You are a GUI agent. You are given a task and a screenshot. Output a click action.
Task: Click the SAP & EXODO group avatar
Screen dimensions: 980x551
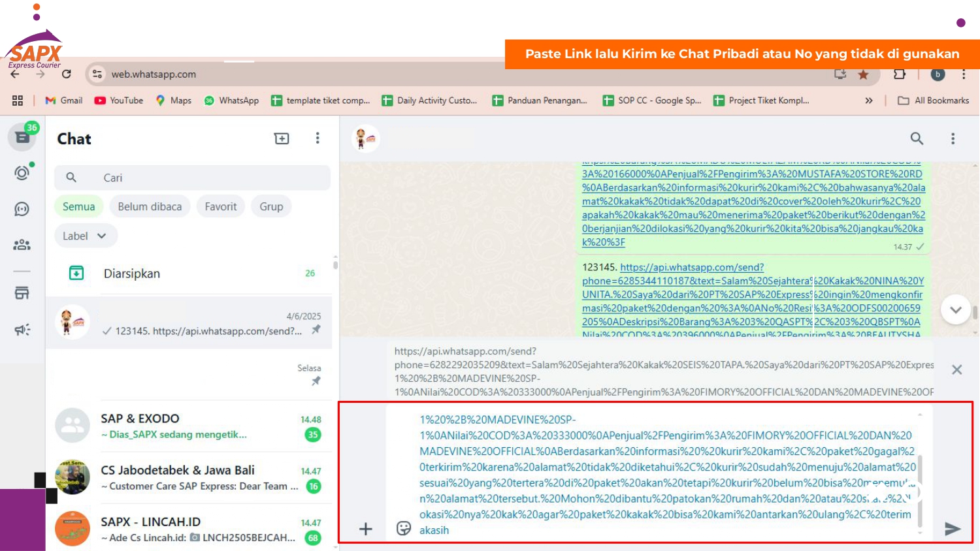73,426
